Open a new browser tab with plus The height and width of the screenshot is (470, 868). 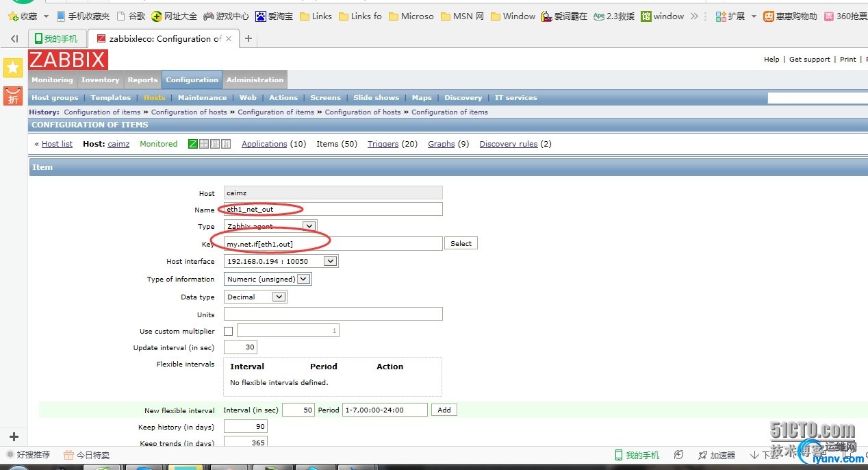pos(248,39)
